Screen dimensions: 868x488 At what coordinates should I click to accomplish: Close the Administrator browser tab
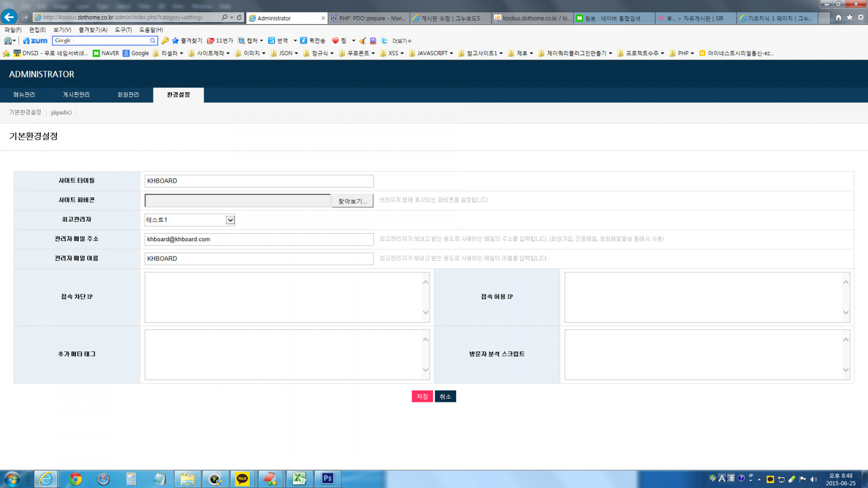[x=323, y=18]
